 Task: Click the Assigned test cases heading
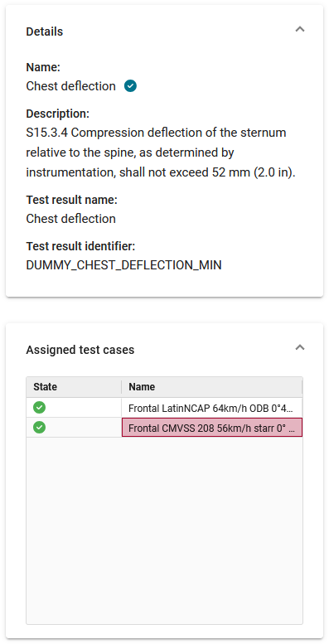pos(80,350)
